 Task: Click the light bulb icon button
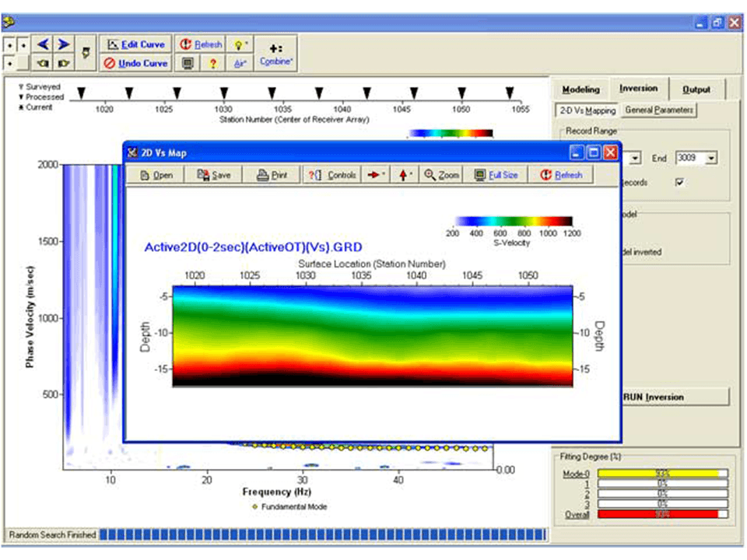tap(240, 44)
